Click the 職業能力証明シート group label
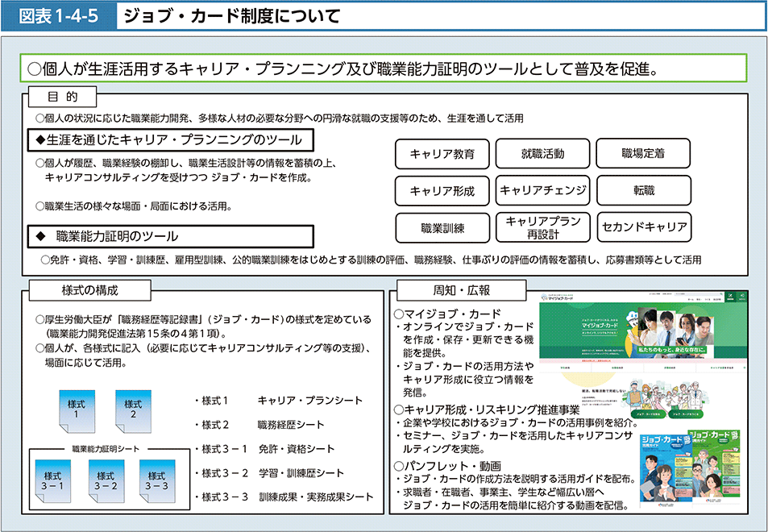This screenshot has width=768, height=532. pyautogui.click(x=106, y=449)
